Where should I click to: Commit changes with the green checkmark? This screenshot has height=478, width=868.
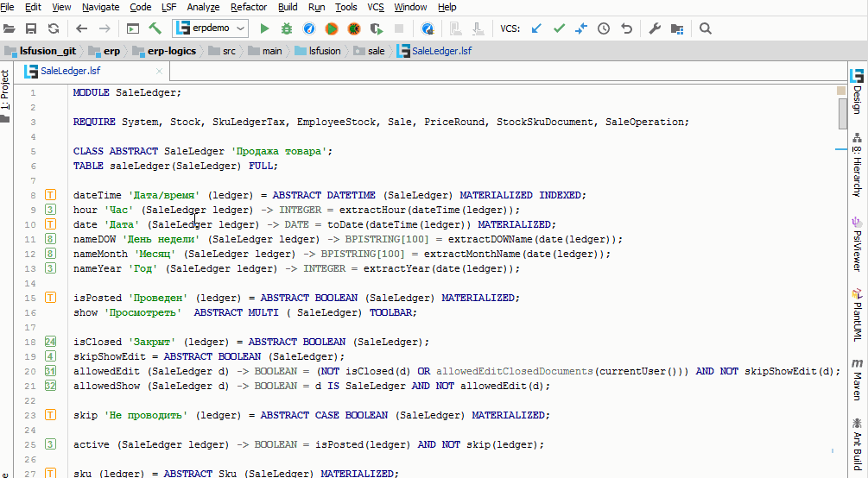coord(559,28)
